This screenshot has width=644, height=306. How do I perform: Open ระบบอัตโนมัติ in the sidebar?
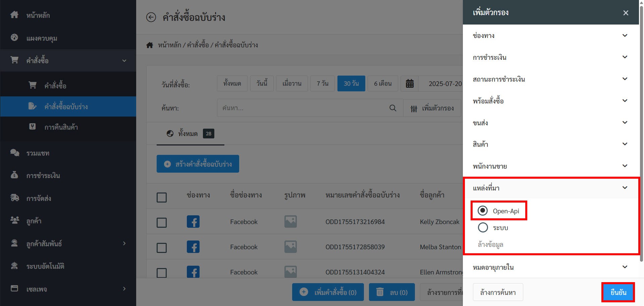[x=68, y=266]
